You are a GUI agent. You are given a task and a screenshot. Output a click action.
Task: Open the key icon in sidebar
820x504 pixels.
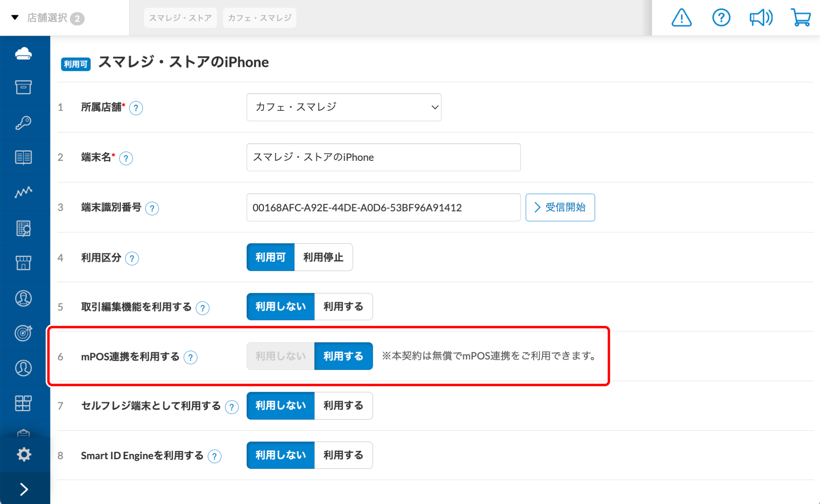pos(24,122)
